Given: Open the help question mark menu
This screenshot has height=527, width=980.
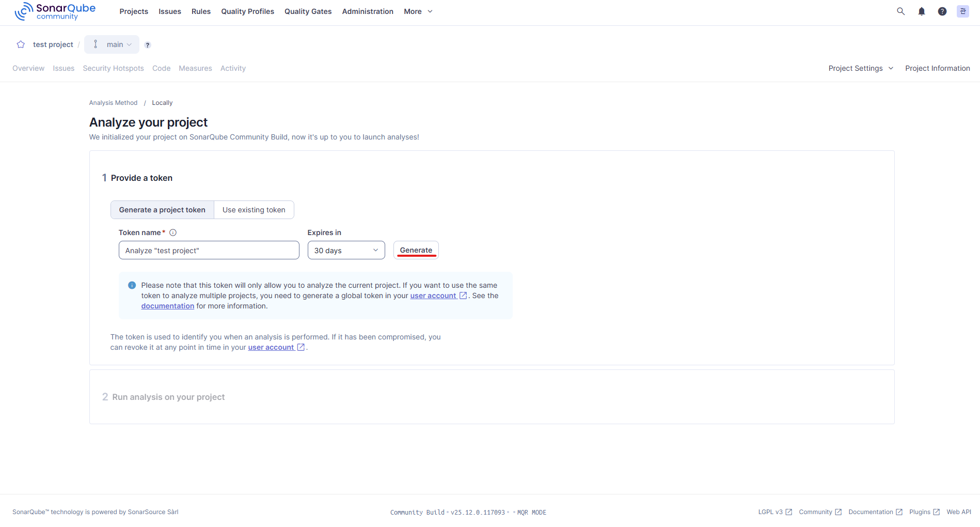Looking at the screenshot, I should (942, 11).
